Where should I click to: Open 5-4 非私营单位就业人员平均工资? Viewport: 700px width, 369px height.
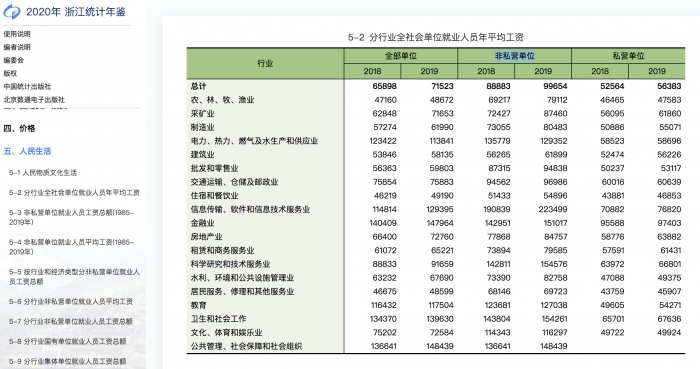point(71,247)
